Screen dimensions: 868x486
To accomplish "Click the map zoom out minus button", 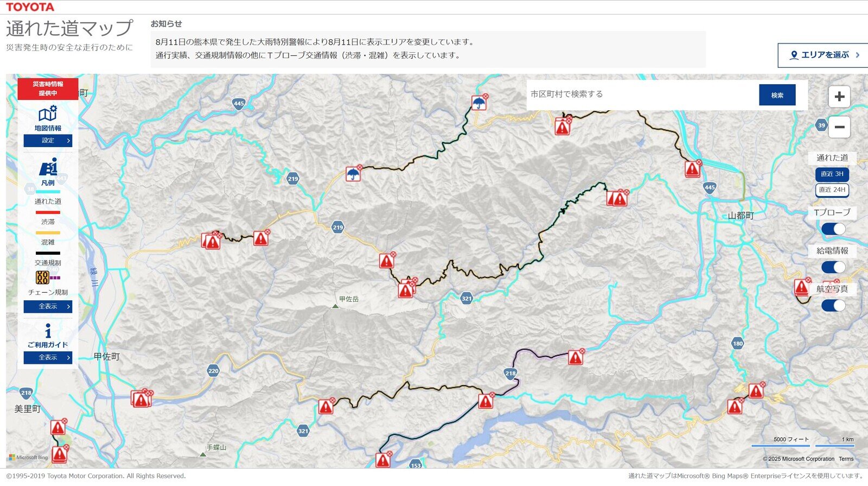I will tap(839, 127).
